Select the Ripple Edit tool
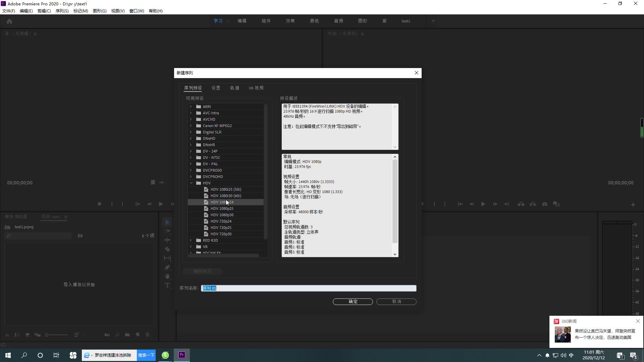The width and height of the screenshot is (644, 362). (x=167, y=240)
